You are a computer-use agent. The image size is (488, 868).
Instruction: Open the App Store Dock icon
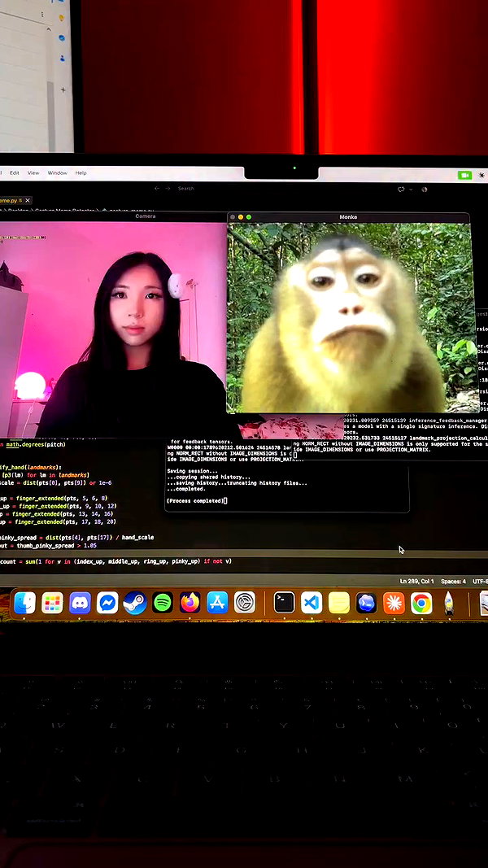tap(217, 602)
